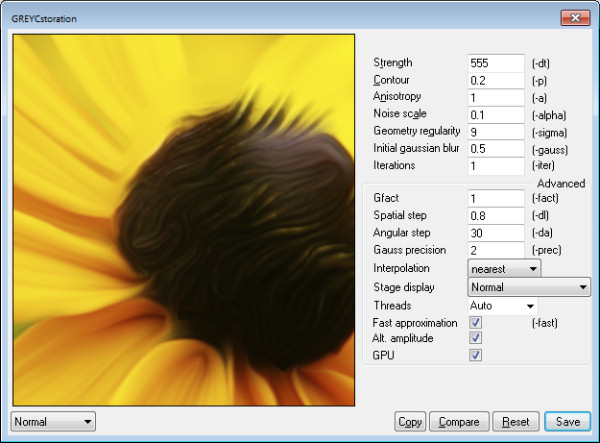Open the Interpolation dropdown set to nearest
Image resolution: width=600 pixels, height=443 pixels.
(x=504, y=269)
